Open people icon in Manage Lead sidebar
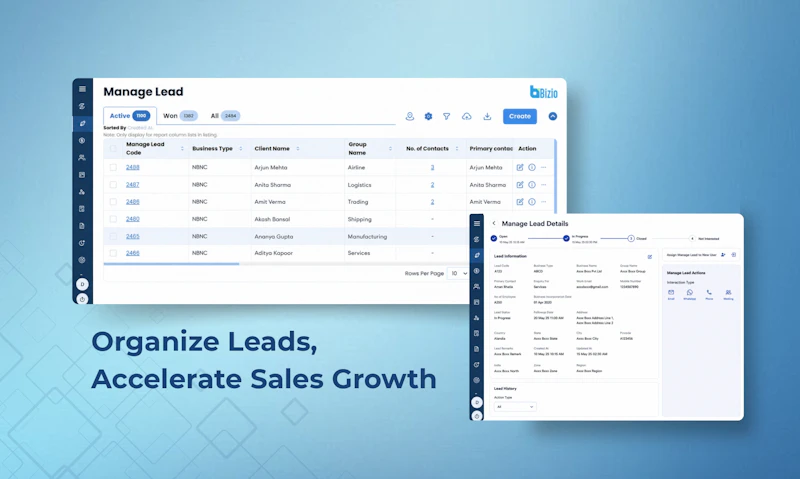The width and height of the screenshot is (800, 479). 82,158
